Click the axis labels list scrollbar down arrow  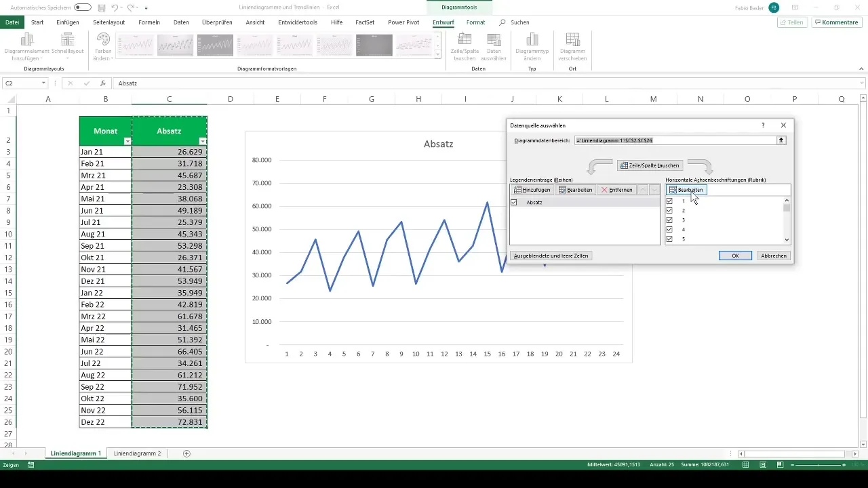pos(787,239)
